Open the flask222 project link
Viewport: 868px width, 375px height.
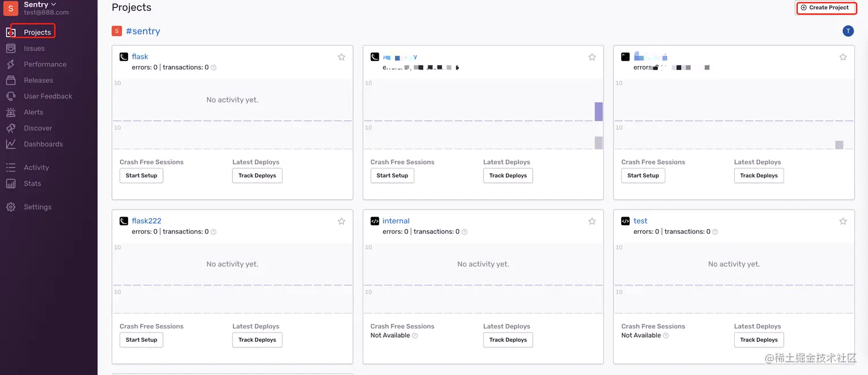pyautogui.click(x=146, y=221)
